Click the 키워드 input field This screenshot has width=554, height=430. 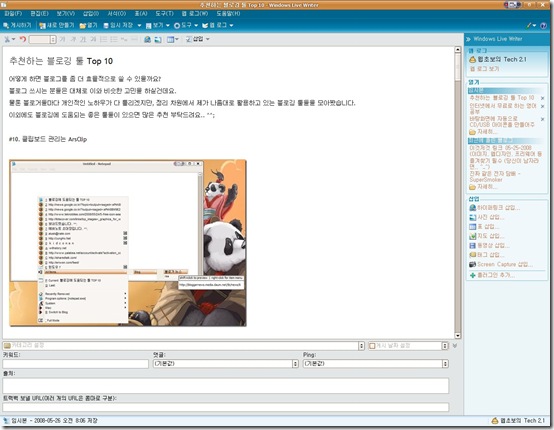coord(76,364)
